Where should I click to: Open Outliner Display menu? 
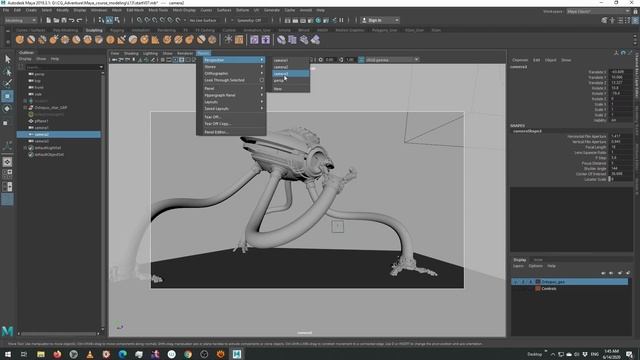25,59
